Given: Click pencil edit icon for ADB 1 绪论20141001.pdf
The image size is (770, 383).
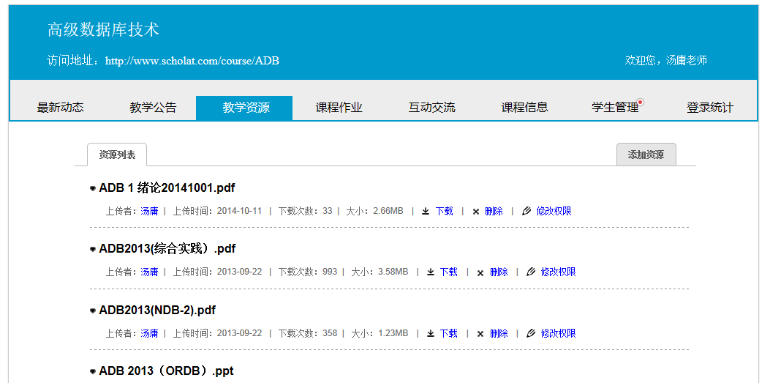Looking at the screenshot, I should click(526, 211).
